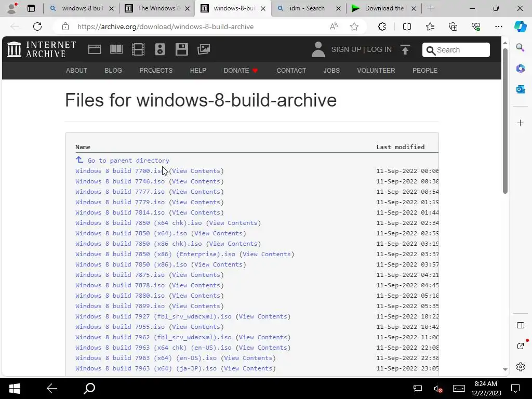
Task: Open the Web (Wayback) media icon
Action: point(95,49)
